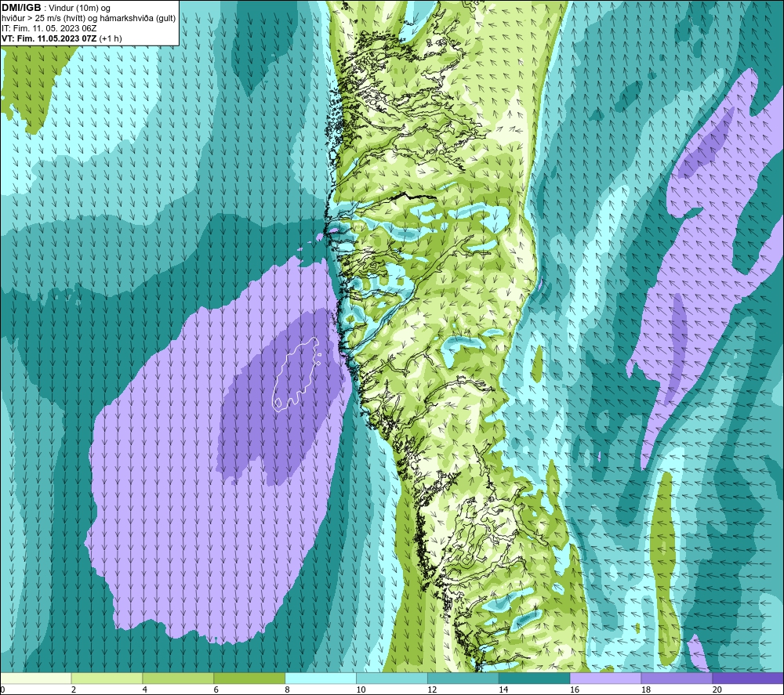
Task: Click the legend scale label "0"
Action: tap(2, 690)
